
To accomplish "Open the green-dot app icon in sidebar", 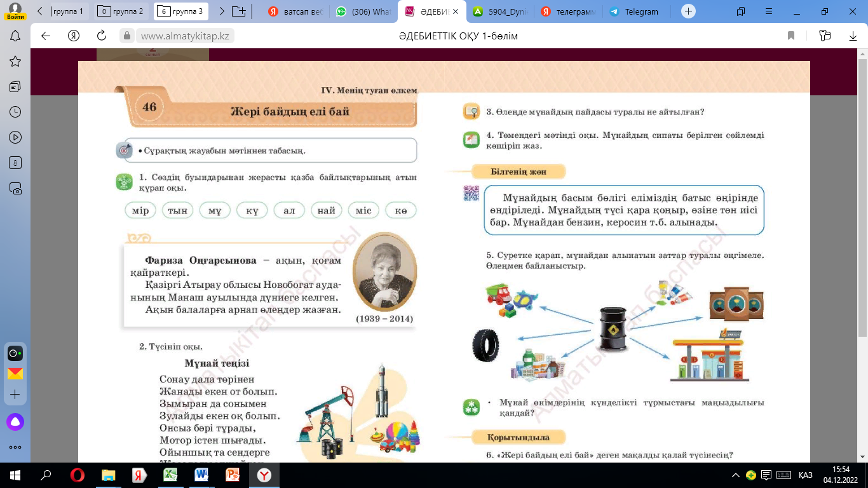I will pyautogui.click(x=15, y=353).
